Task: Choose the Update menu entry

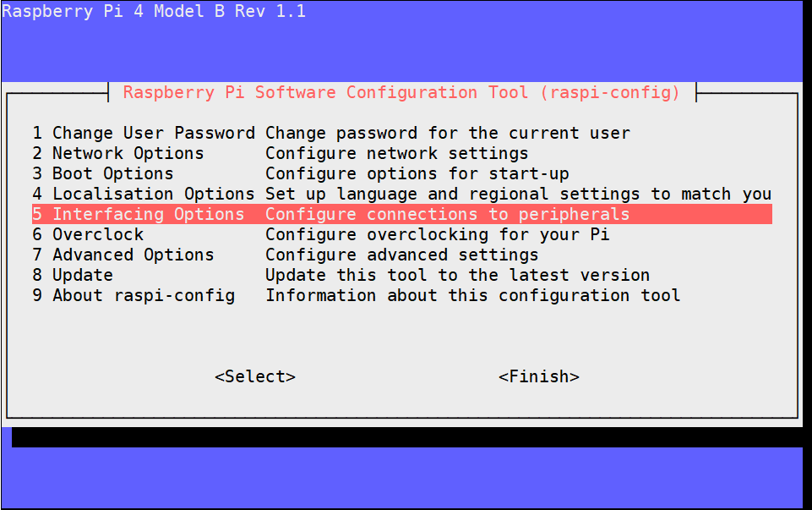Action: [x=73, y=276]
